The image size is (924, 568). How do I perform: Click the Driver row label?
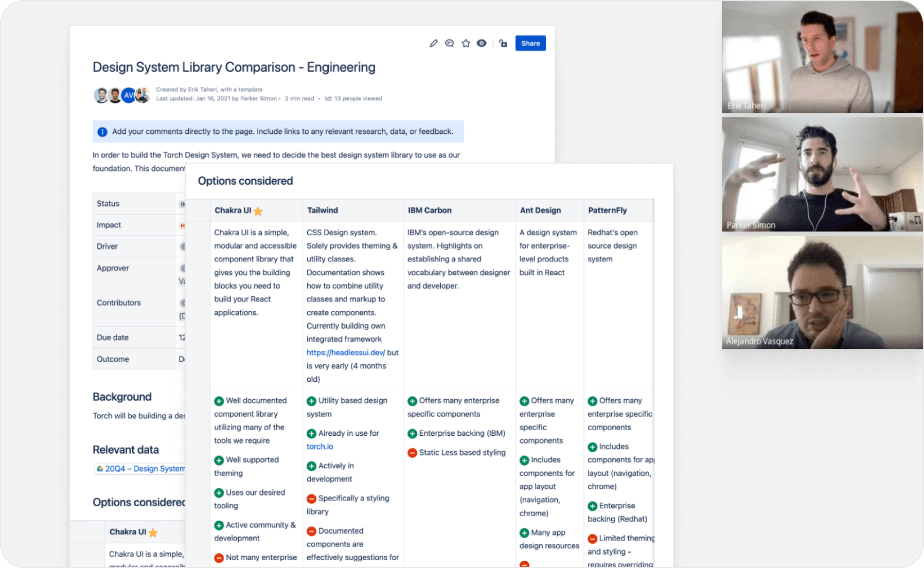107,246
